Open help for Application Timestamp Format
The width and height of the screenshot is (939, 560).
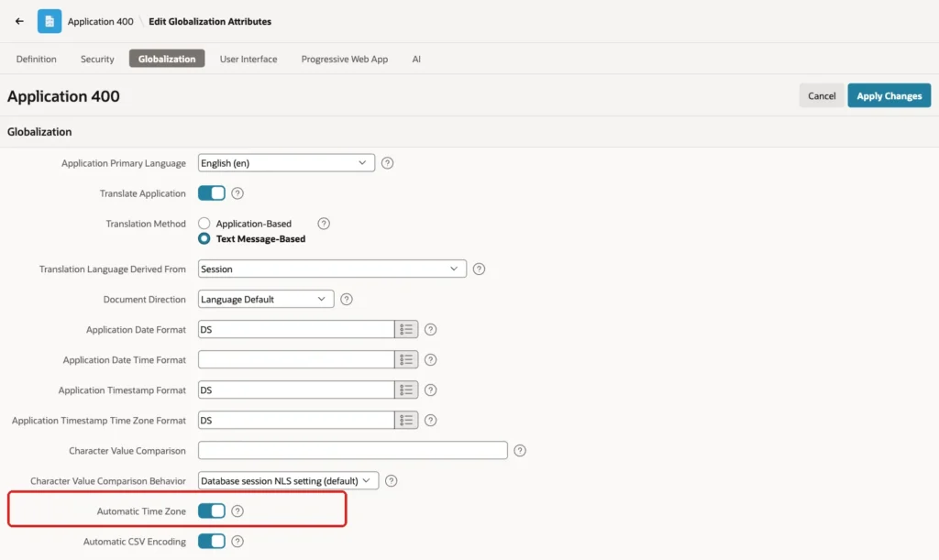(431, 390)
